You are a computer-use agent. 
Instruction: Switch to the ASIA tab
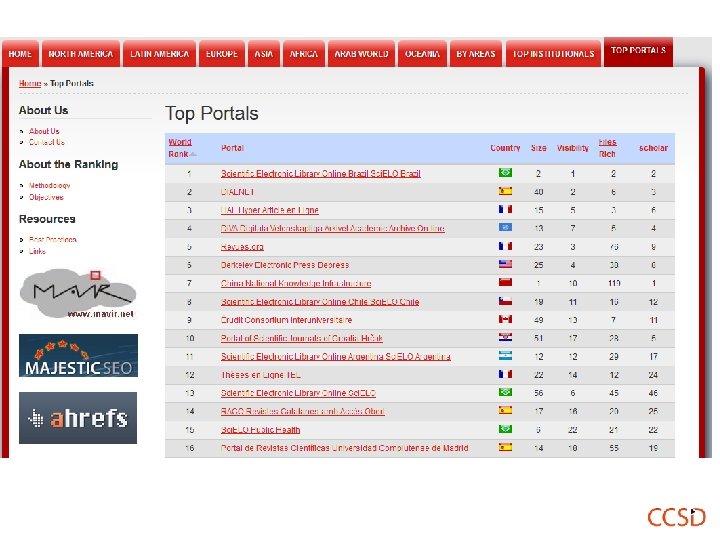(264, 54)
